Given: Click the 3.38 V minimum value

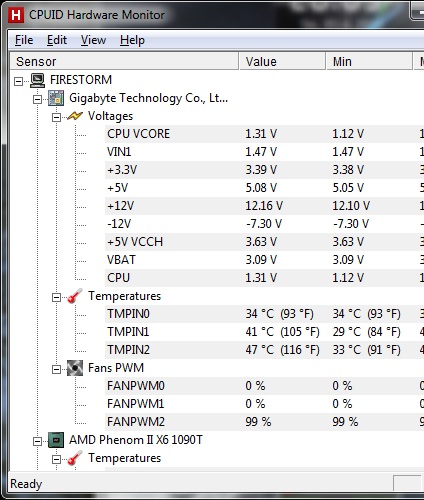Looking at the screenshot, I should [348, 170].
